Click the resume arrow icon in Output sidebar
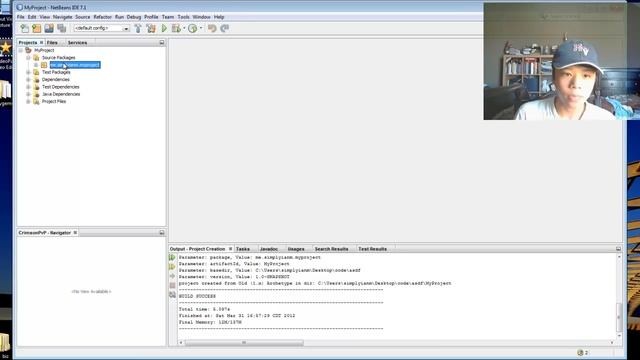 (172, 276)
